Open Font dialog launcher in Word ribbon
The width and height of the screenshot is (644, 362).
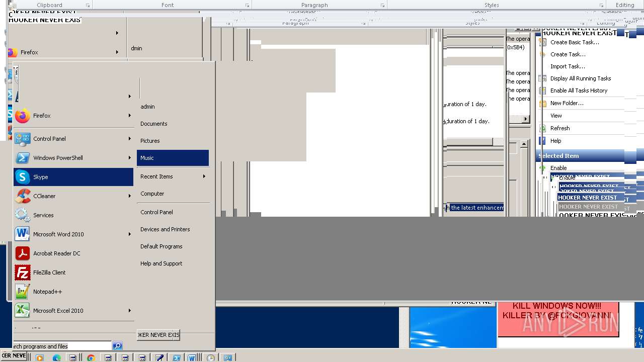pyautogui.click(x=247, y=5)
